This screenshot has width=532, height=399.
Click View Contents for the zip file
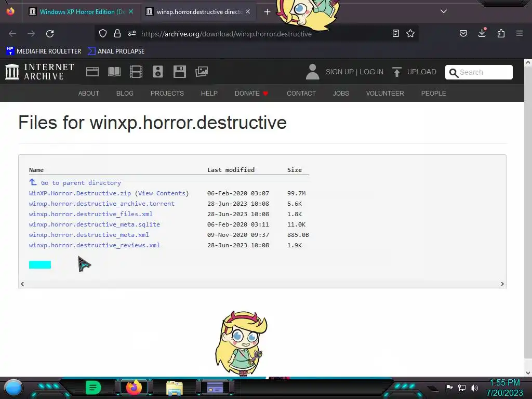(162, 193)
